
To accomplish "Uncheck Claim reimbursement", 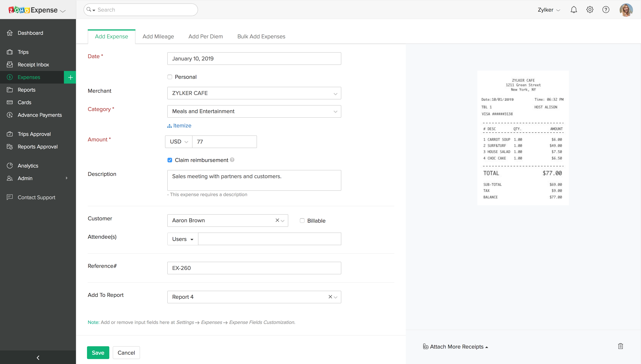I will coord(170,160).
